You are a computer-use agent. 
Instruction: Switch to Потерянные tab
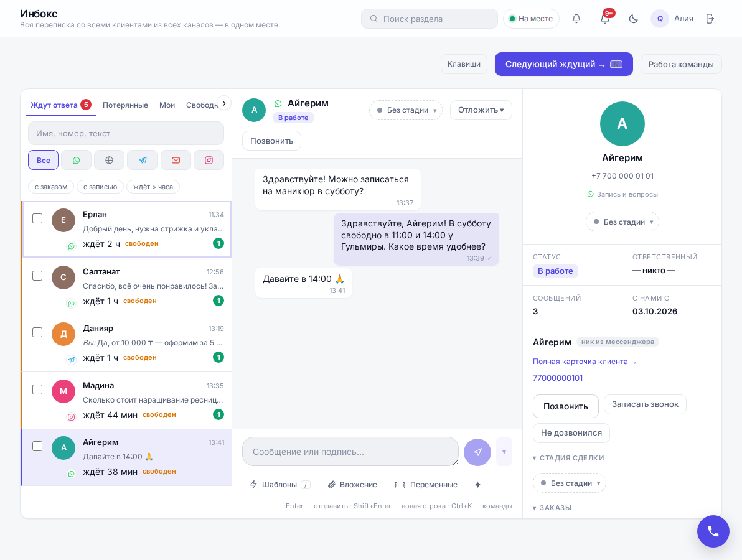coord(125,105)
